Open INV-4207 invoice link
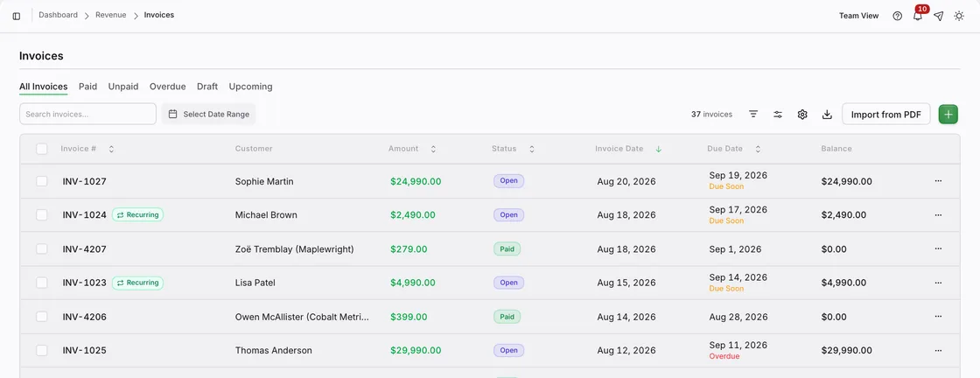Viewport: 980px width, 378px height. point(84,248)
